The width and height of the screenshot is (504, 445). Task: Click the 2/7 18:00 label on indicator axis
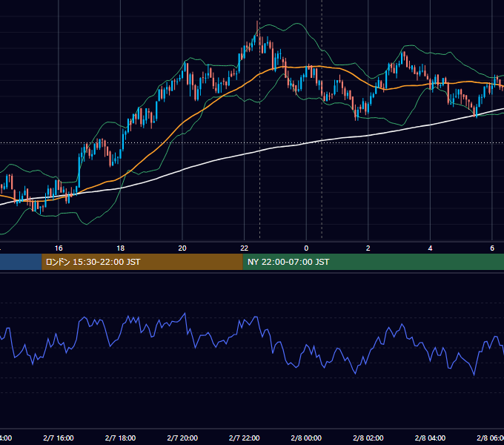pyautogui.click(x=121, y=438)
